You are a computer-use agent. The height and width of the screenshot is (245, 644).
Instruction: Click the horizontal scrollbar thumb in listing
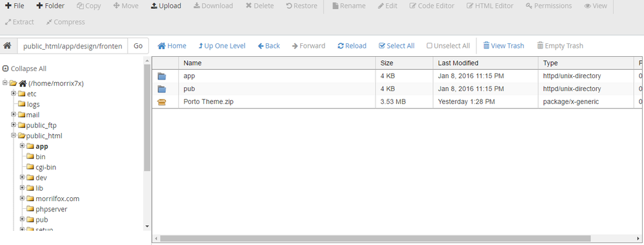coord(375,239)
